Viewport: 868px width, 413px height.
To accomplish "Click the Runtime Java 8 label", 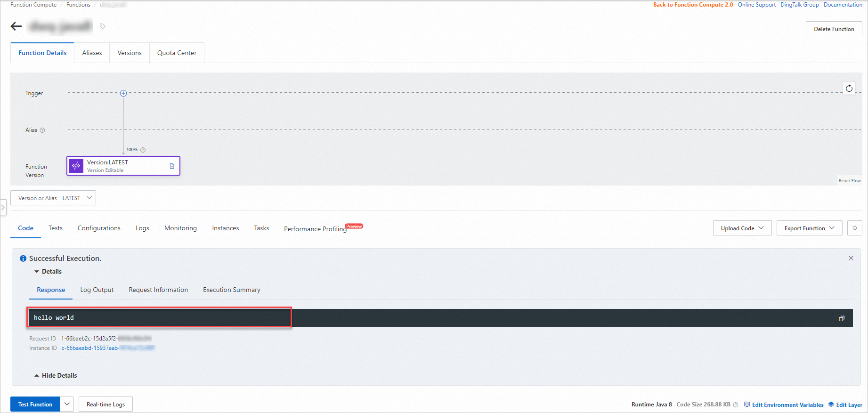I will pos(652,405).
